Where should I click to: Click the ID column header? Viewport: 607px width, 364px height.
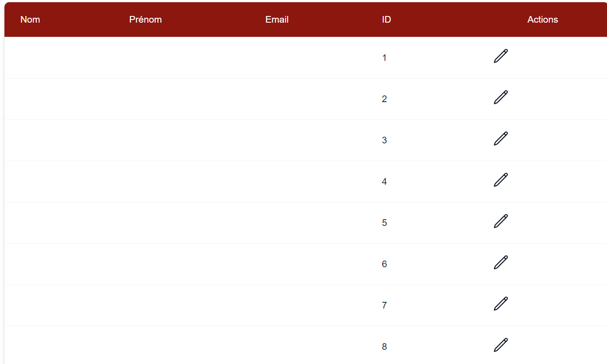[x=386, y=20]
